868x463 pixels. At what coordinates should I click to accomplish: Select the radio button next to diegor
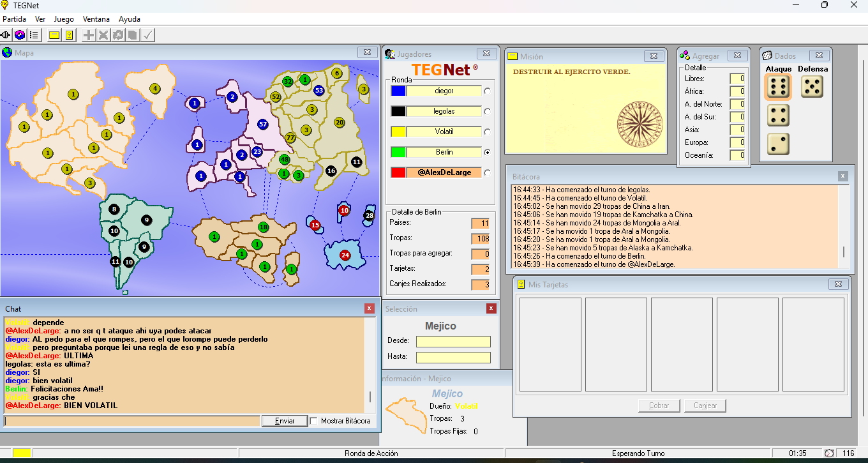(x=488, y=91)
